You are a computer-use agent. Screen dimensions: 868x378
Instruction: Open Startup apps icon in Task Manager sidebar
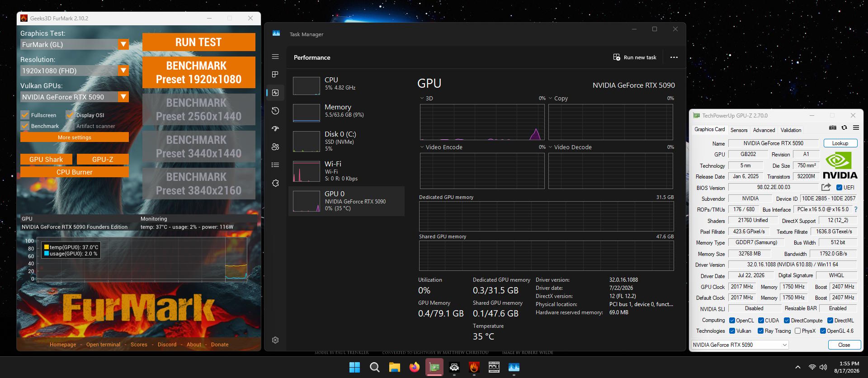click(275, 129)
